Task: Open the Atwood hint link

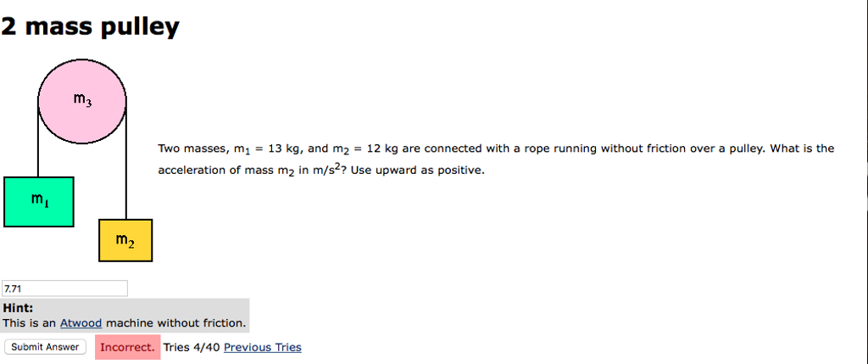Action: 81,323
